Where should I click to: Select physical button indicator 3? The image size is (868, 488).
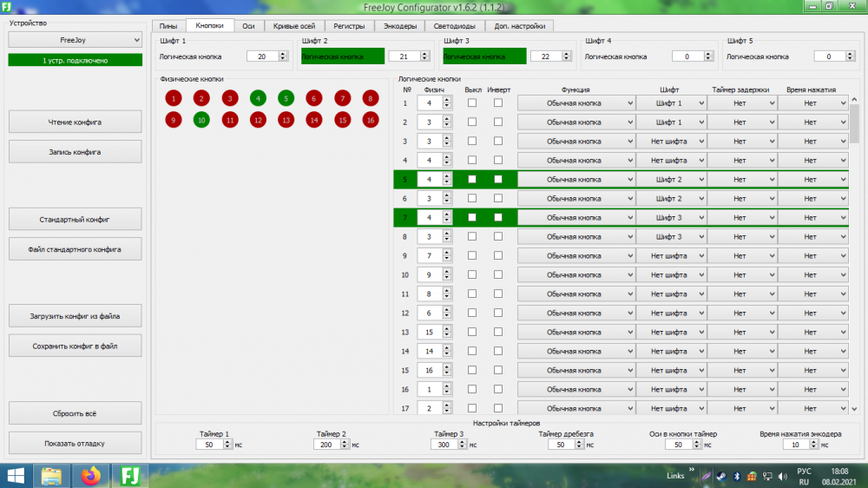click(230, 99)
